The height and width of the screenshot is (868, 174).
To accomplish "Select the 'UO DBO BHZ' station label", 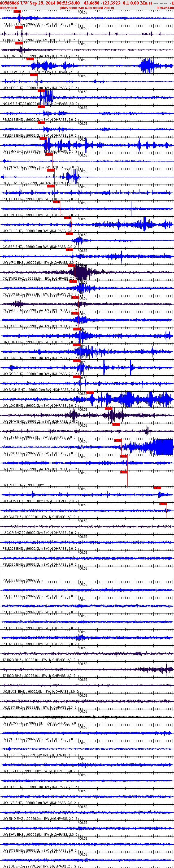I will [13, 708].
